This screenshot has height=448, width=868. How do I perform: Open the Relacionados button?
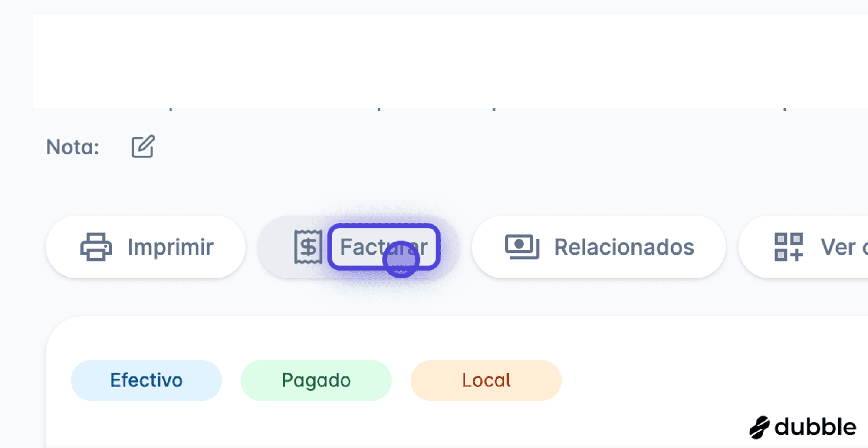click(598, 247)
